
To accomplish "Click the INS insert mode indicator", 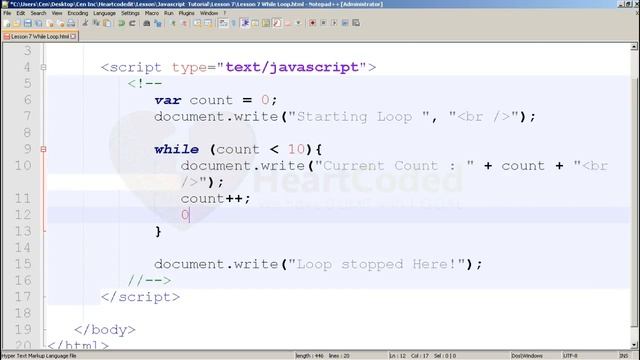I will tap(623, 356).
